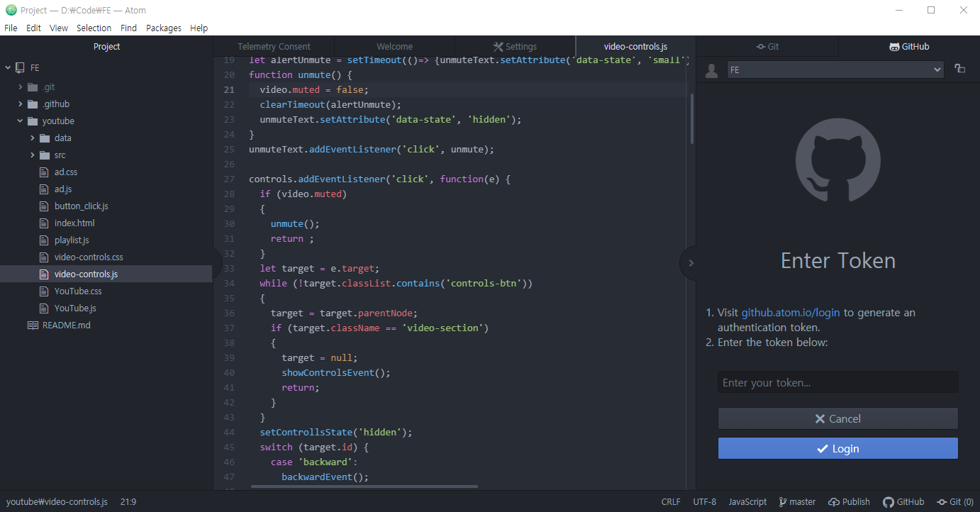Focus the Enter your token field
Viewport: 980px width, 512px height.
838,382
